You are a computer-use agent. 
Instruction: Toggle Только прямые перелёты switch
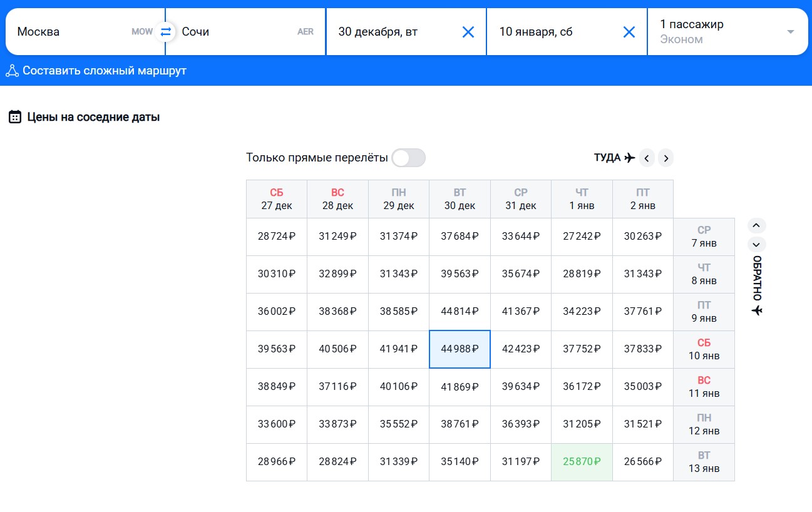pos(408,158)
